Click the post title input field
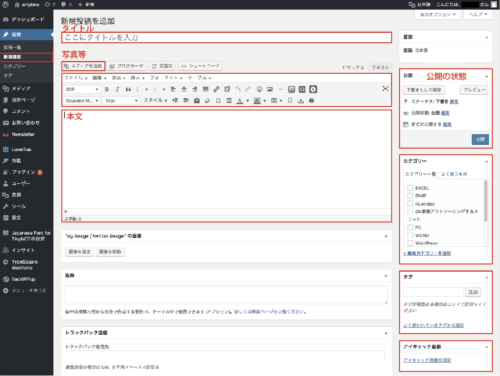Image resolution: width=500 pixels, height=376 pixels. pos(226,37)
